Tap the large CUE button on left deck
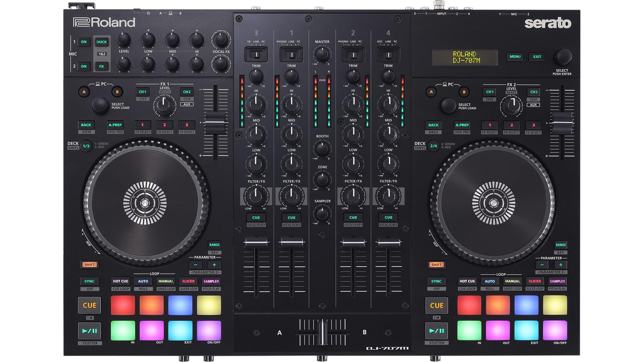The height and width of the screenshot is (362, 644). pyautogui.click(x=89, y=305)
